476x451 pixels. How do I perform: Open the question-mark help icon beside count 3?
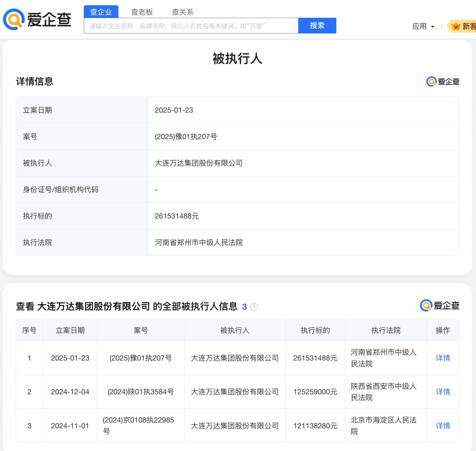click(254, 307)
